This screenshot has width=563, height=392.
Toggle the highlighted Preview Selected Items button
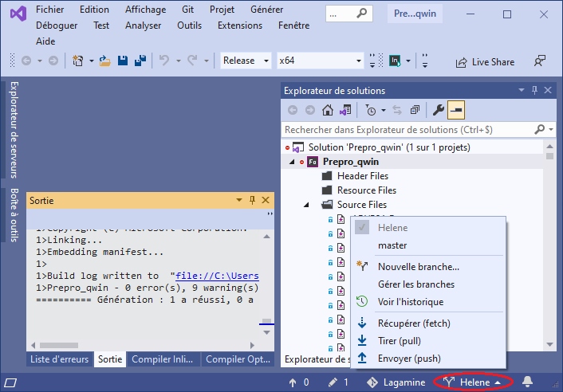coord(457,110)
